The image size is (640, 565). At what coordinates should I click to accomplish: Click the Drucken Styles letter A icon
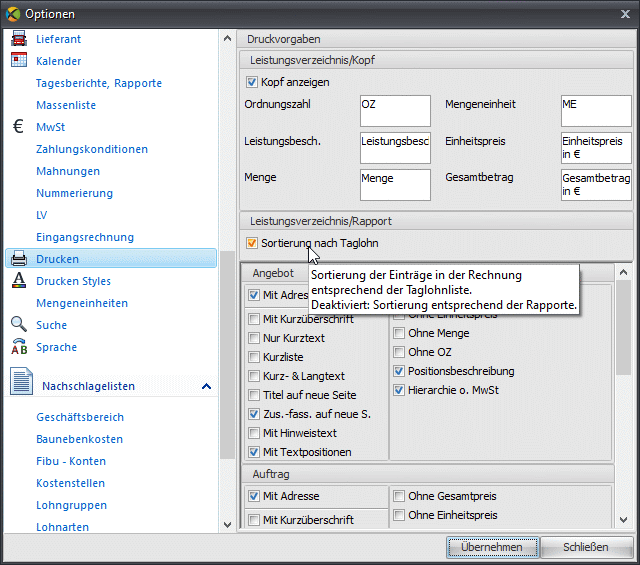pyautogui.click(x=19, y=280)
